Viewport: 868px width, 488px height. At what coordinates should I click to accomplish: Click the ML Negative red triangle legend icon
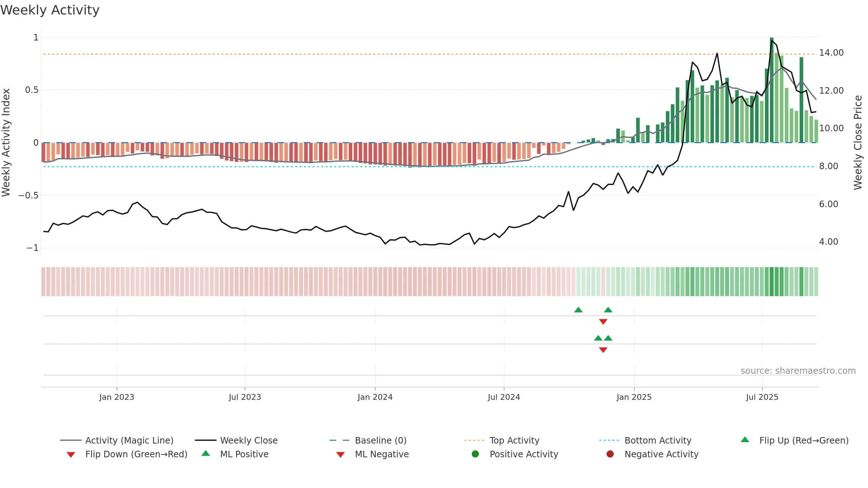[x=341, y=455]
